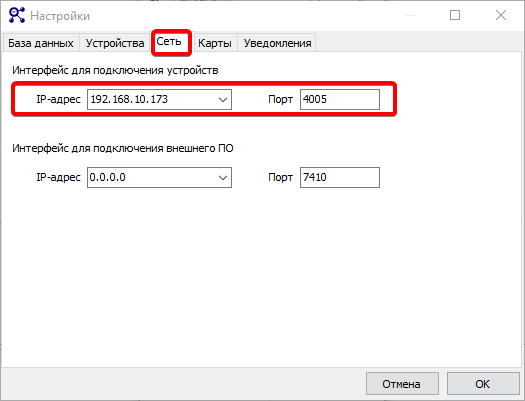Expand the 0.0.0.0 IP-адрес dropdown arrow
This screenshot has width=525, height=401.
(223, 177)
